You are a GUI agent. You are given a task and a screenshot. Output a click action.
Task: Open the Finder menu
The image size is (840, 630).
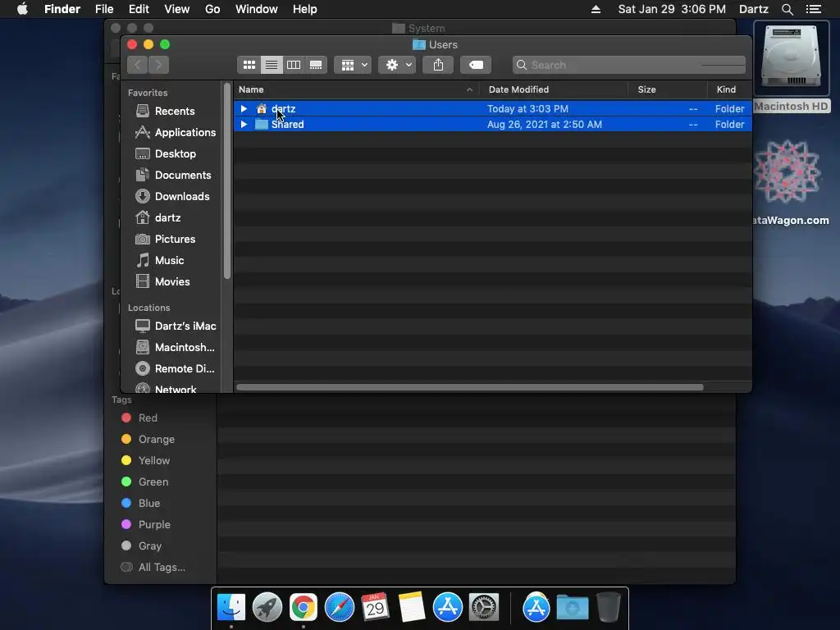62,9
